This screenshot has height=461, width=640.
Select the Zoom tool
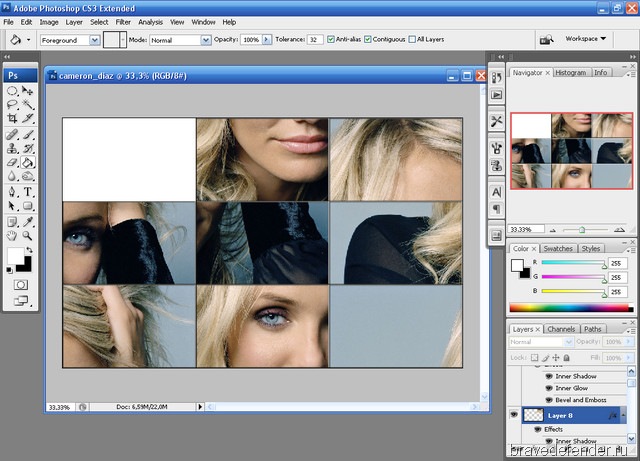click(27, 236)
